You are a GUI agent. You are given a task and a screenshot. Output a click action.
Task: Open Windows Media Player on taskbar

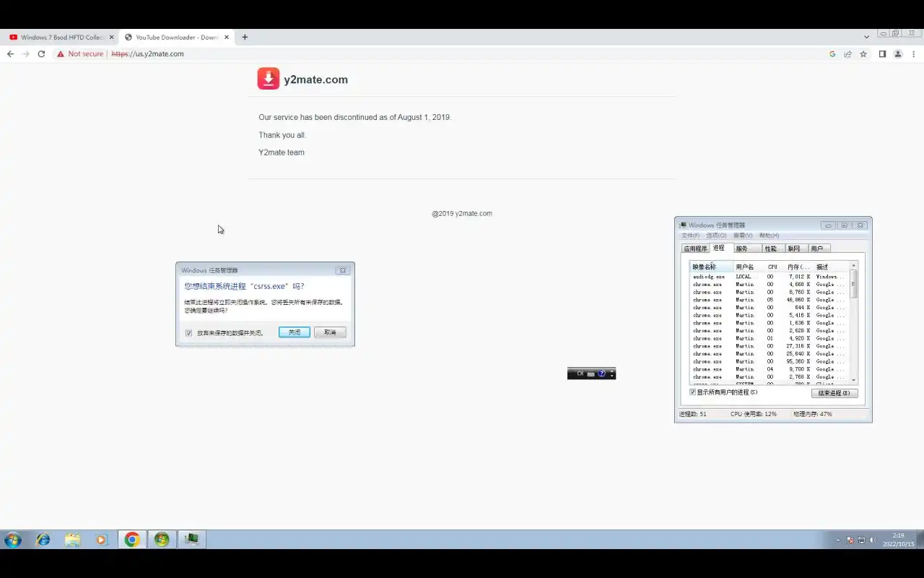pyautogui.click(x=101, y=540)
